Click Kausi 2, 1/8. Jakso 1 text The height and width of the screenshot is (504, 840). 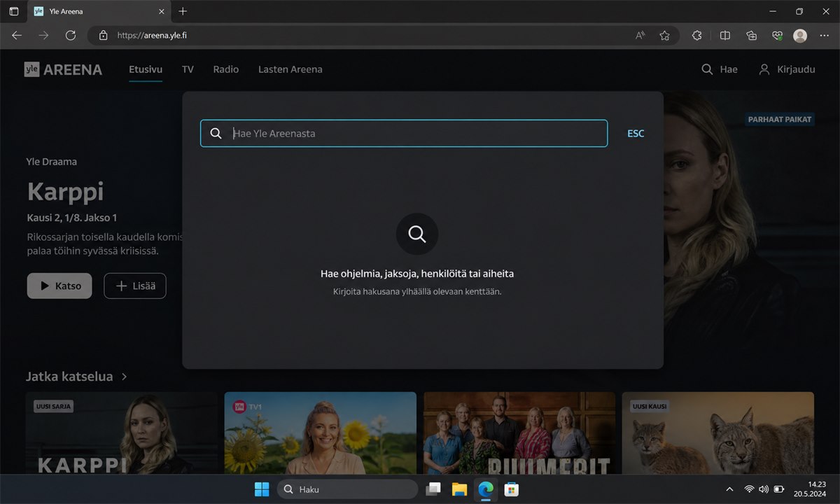tap(72, 218)
